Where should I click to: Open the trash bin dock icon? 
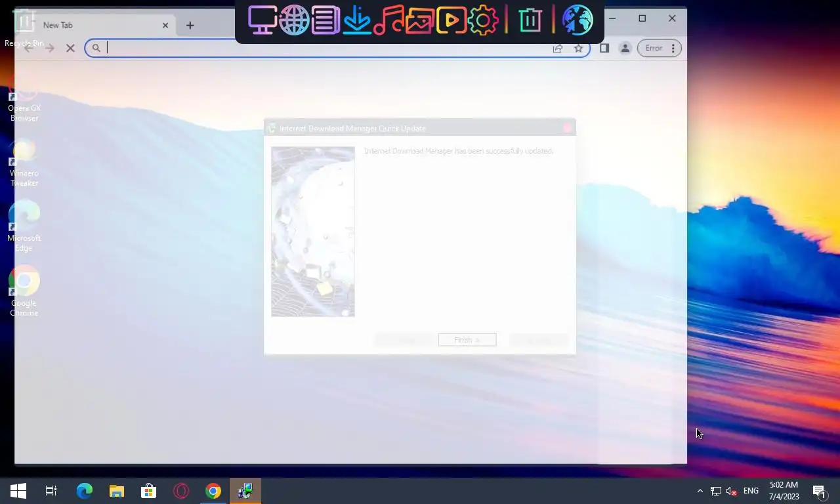(x=530, y=20)
